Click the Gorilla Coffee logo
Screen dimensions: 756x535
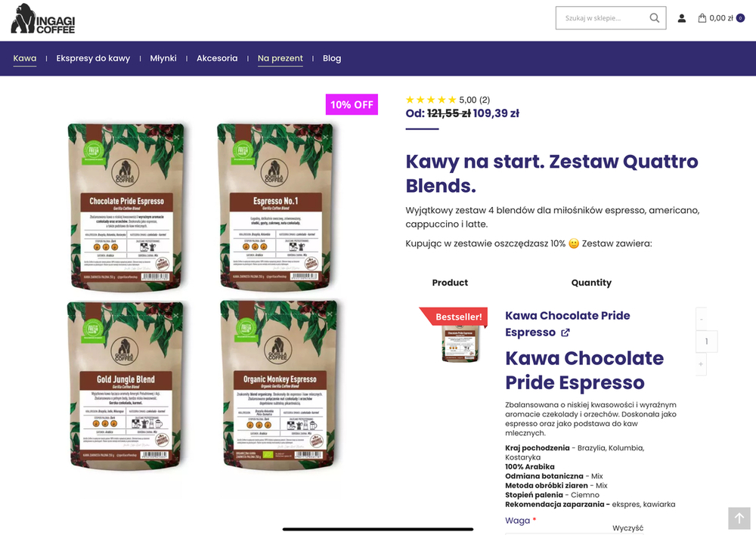click(43, 19)
